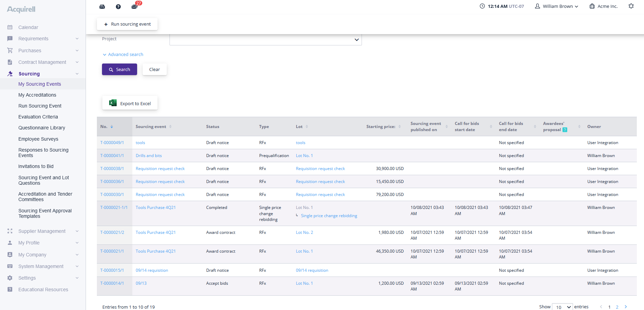Viewport: 644px width, 310px height.
Task: Click the teal help icon in Awardees' proposal header
Action: coord(565,130)
